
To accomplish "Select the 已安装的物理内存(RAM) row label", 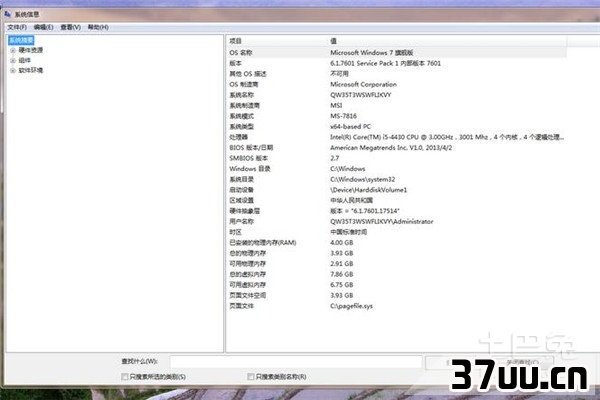I will (x=262, y=243).
